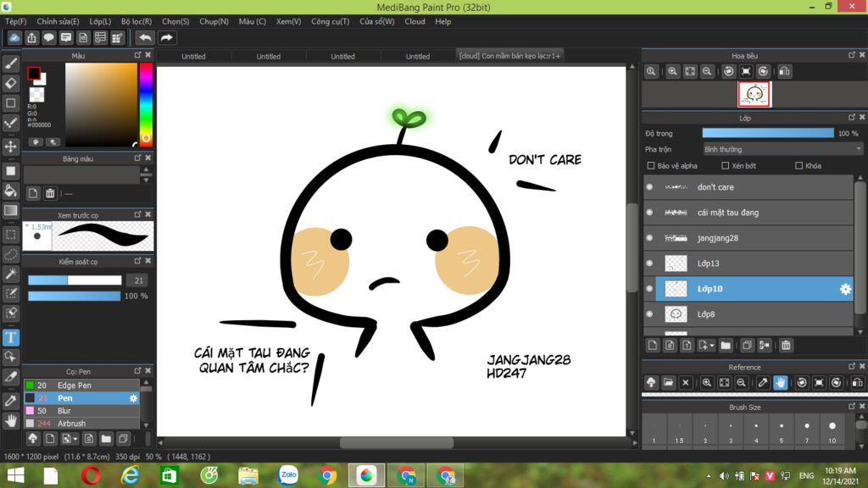Select the Text tool
The width and height of the screenshot is (868, 488).
coord(11,337)
